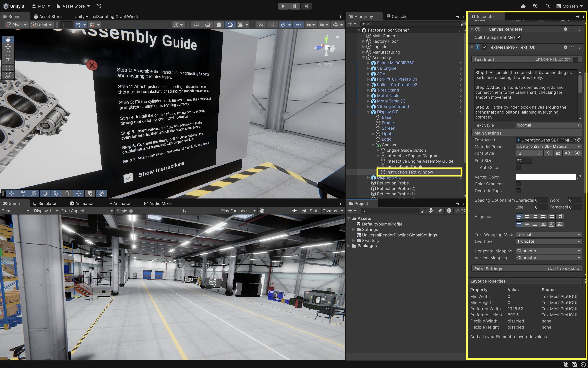
Task: Select the Move tool in Scene
Action: pyautogui.click(x=8, y=47)
